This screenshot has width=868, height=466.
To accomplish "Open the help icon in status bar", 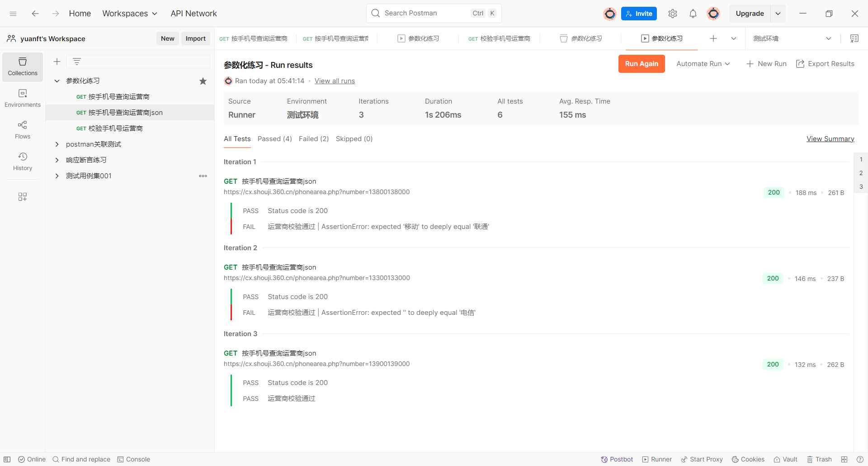I will (x=860, y=459).
